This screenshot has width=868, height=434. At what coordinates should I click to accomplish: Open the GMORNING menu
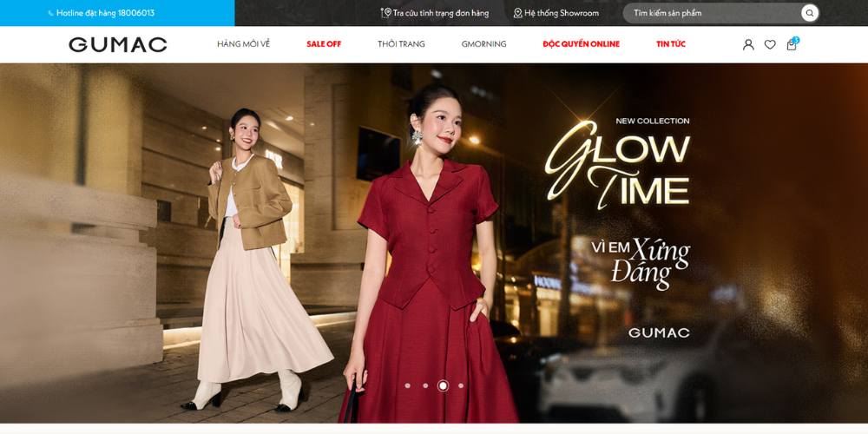(483, 44)
